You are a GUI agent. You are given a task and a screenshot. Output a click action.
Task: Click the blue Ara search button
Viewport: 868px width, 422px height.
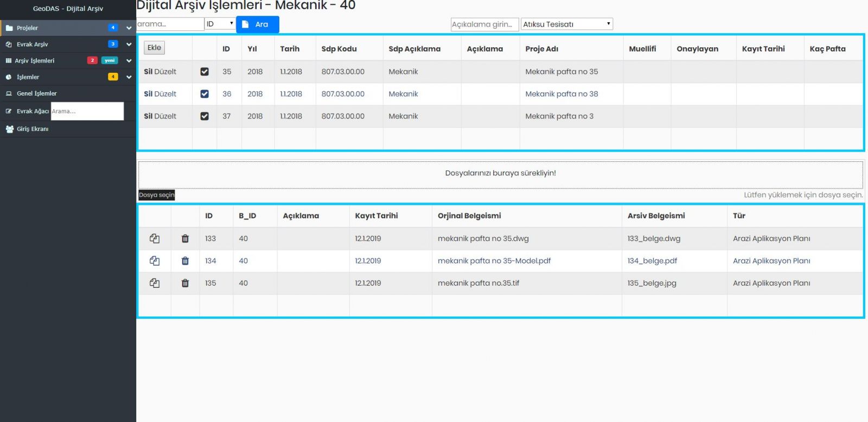[x=257, y=24]
